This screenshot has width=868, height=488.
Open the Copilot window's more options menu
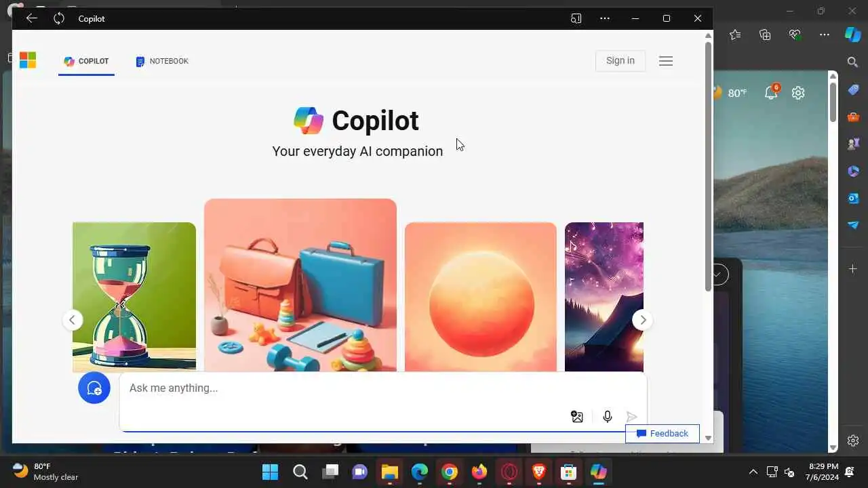pyautogui.click(x=605, y=18)
